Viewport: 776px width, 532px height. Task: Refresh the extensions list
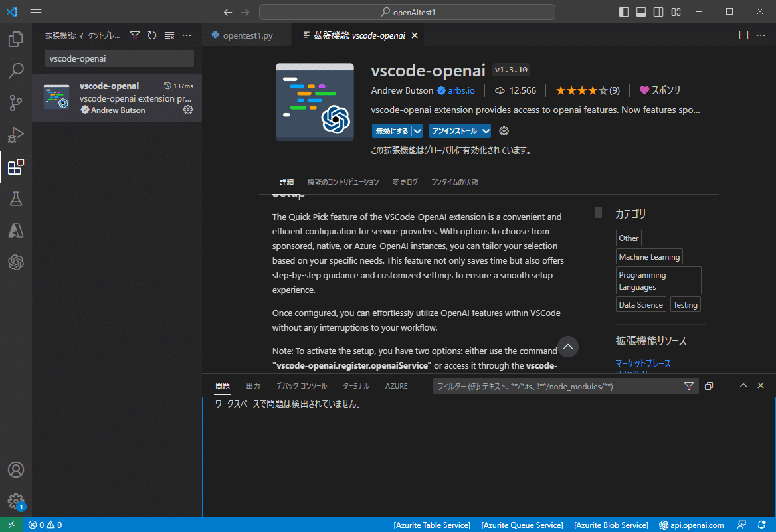(151, 35)
